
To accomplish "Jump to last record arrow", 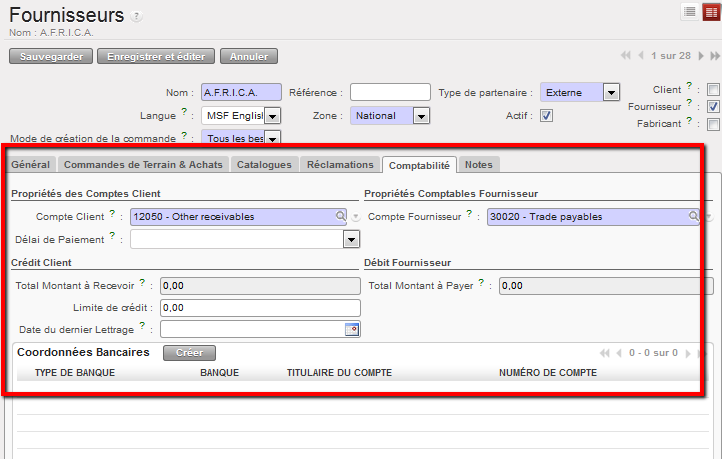I will click(713, 55).
